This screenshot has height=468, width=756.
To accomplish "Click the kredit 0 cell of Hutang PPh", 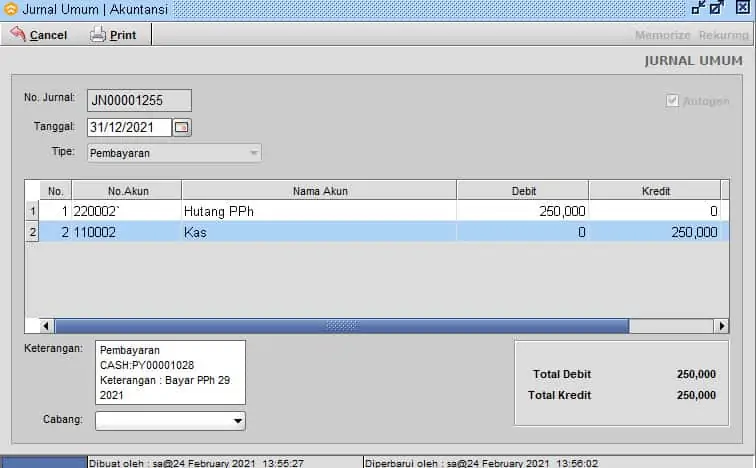I will [x=655, y=211].
